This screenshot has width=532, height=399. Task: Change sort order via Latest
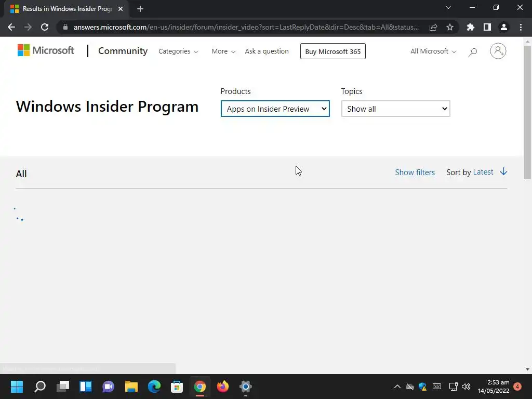(x=483, y=172)
